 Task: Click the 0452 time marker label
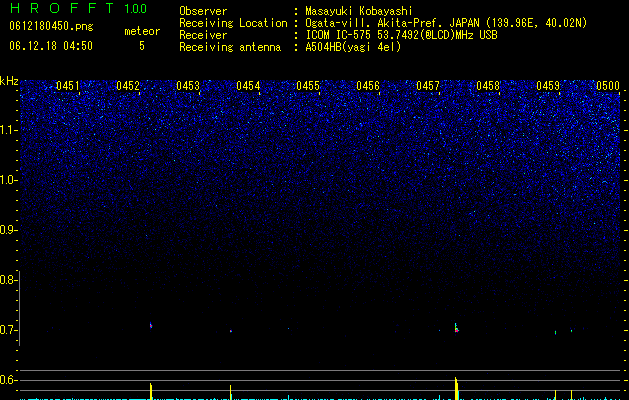pos(128,86)
